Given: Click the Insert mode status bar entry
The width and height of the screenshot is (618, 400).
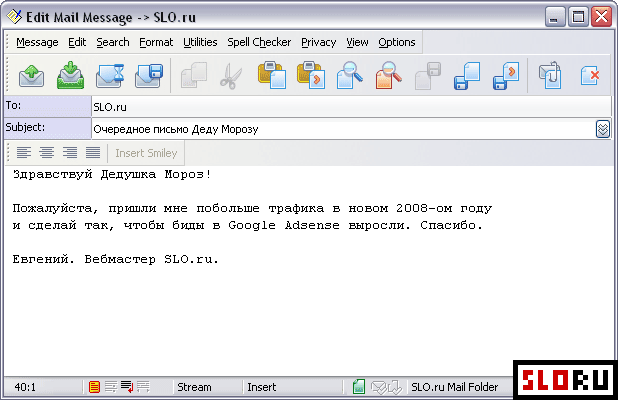Looking at the screenshot, I should [262, 387].
